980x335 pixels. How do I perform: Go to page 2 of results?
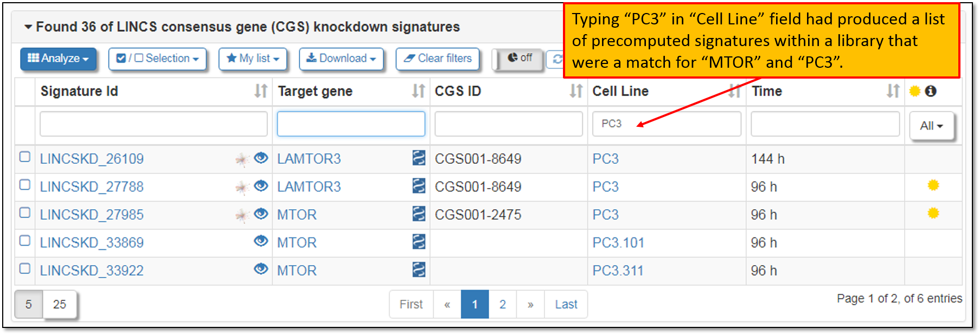point(503,304)
